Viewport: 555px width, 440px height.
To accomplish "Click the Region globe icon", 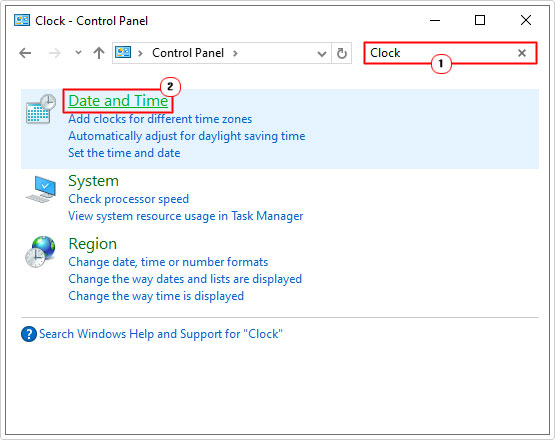I will 40,252.
